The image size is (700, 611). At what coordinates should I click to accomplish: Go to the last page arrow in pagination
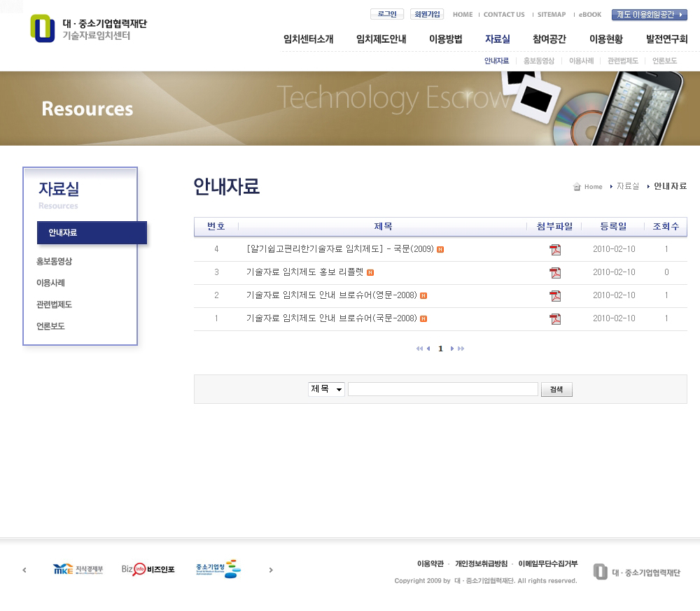(461, 349)
